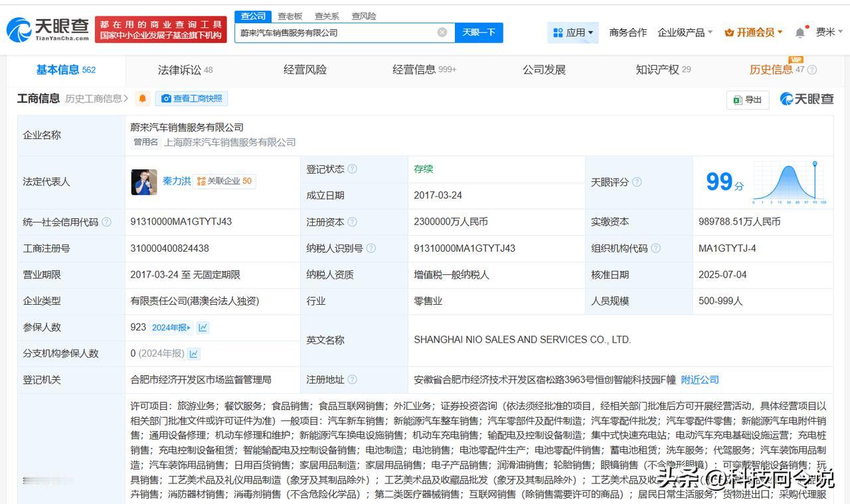This screenshot has height=504, width=850.
Task: Switch to the 历史信息 VIP tab
Action: 777,70
